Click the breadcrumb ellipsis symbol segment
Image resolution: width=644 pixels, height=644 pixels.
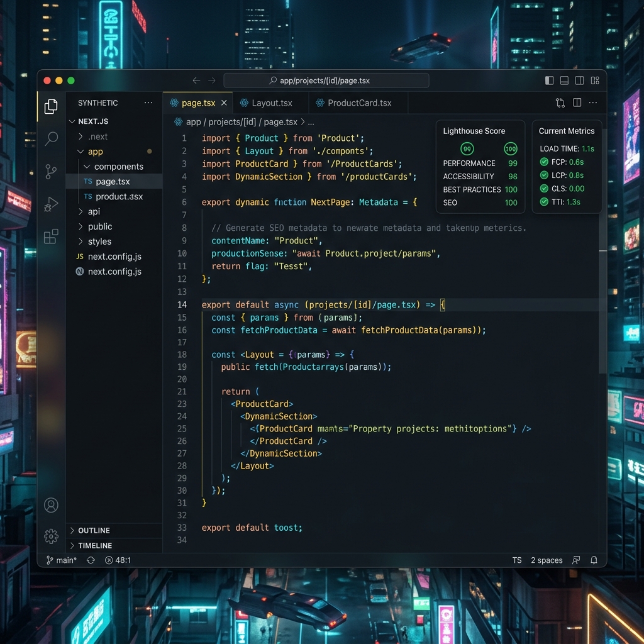(x=311, y=123)
